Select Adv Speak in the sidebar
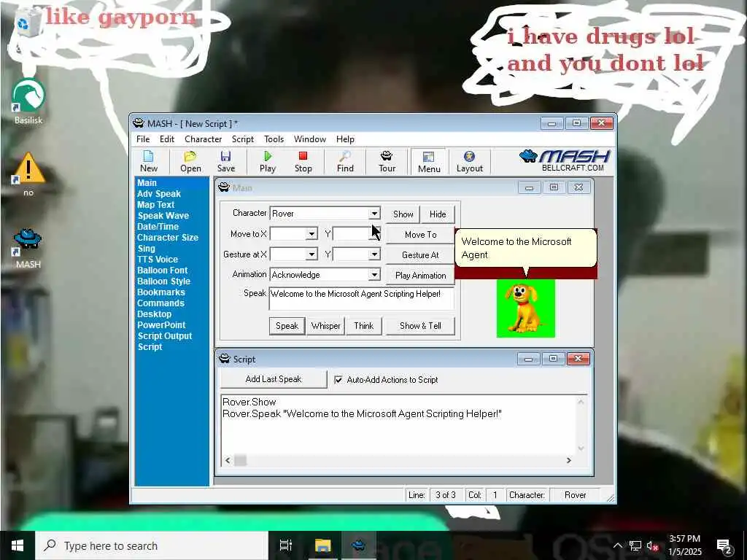 tap(158, 194)
